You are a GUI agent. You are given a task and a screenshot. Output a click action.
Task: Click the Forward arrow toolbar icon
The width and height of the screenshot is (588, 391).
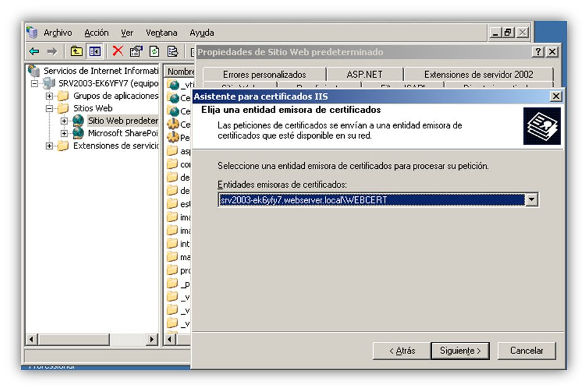52,52
